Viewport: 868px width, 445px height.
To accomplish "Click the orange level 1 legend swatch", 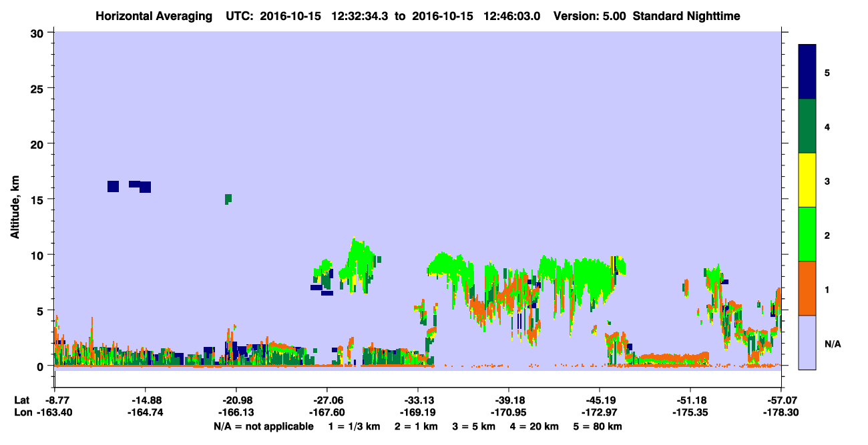I will coord(807,288).
